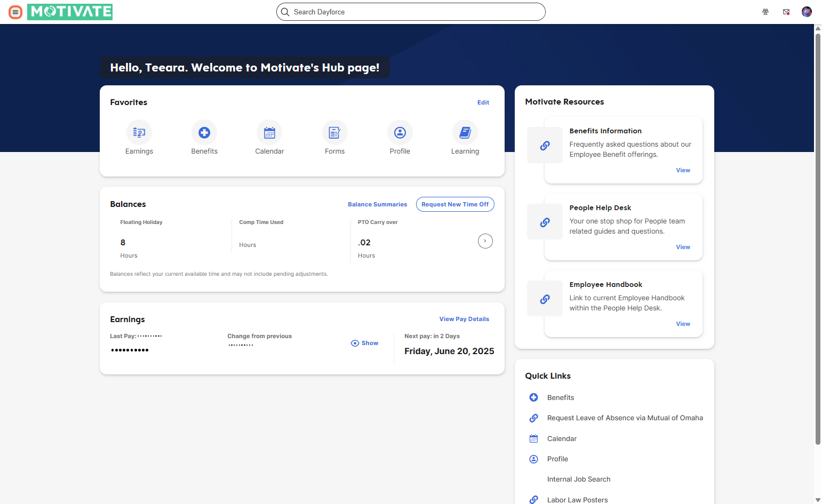Click scrollbar up arrow
Viewport: 822px width, 504px height.
(x=818, y=28)
